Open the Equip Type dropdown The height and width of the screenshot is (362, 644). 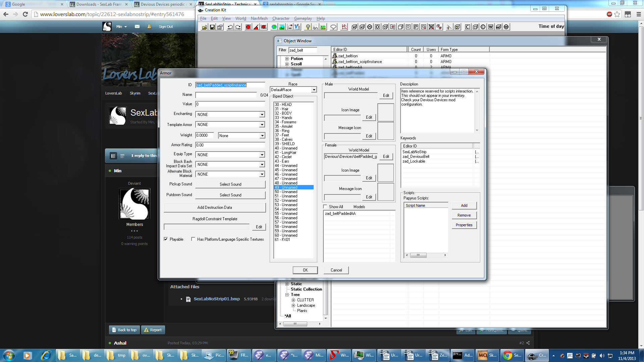pyautogui.click(x=262, y=155)
